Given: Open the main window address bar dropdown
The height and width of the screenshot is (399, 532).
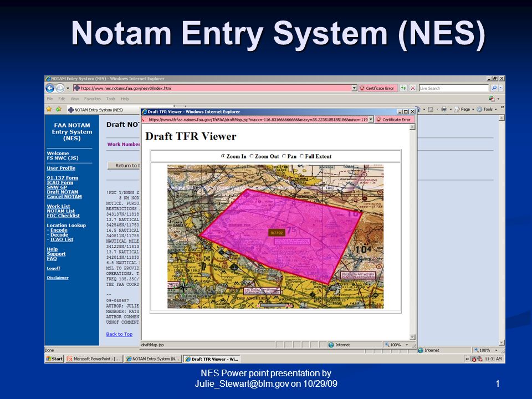Looking at the screenshot, I should coord(354,88).
